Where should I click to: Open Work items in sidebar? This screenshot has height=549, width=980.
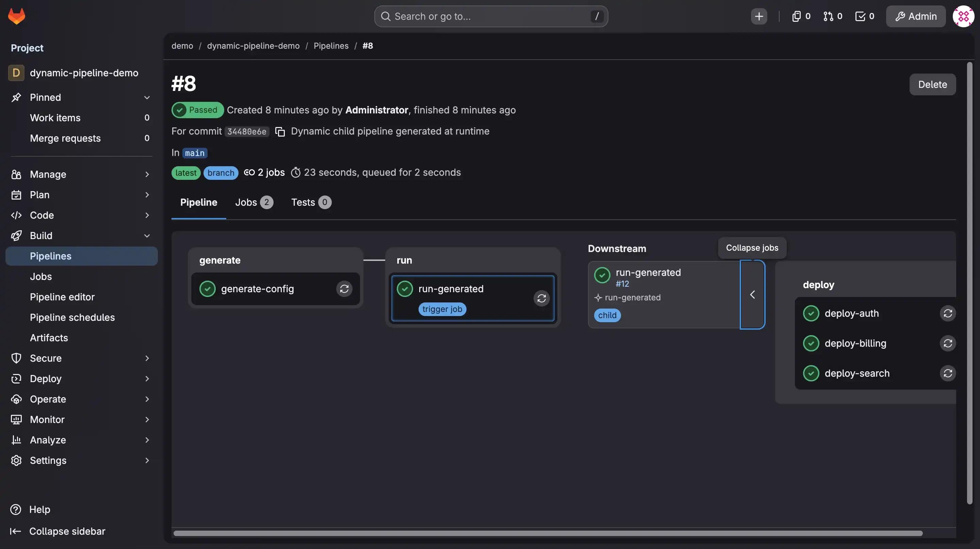click(81, 118)
